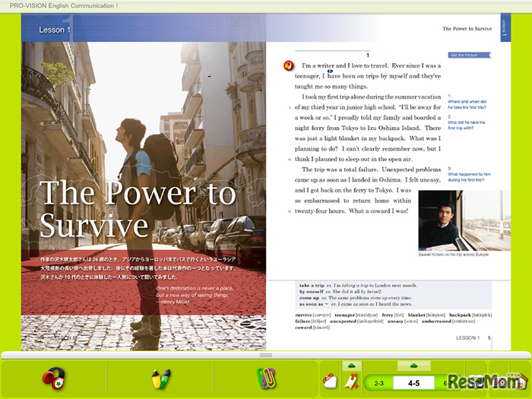Screen dimensions: 532x399
Task: Click the small blue marker above 'have'
Action: coord(330,70)
